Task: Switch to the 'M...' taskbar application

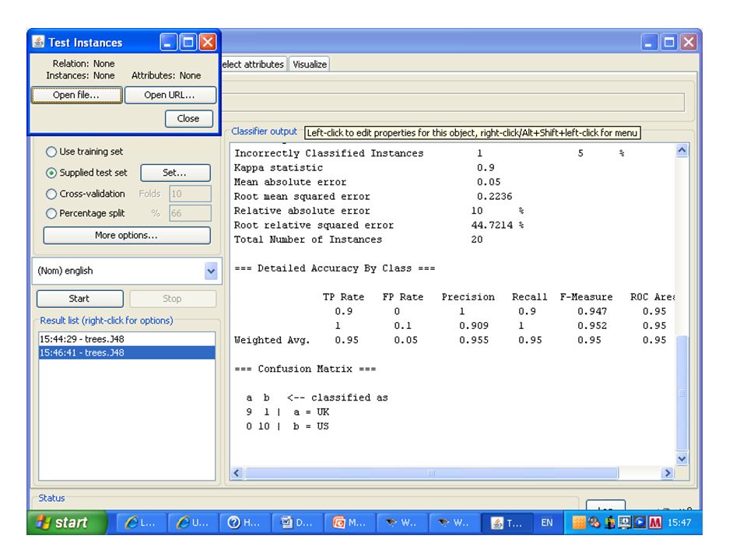Action: click(x=349, y=523)
